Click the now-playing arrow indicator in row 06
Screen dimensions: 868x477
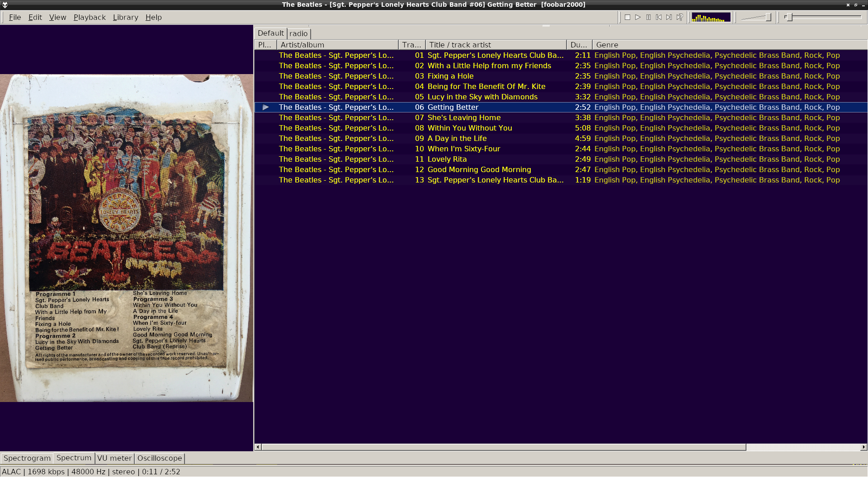(x=266, y=107)
